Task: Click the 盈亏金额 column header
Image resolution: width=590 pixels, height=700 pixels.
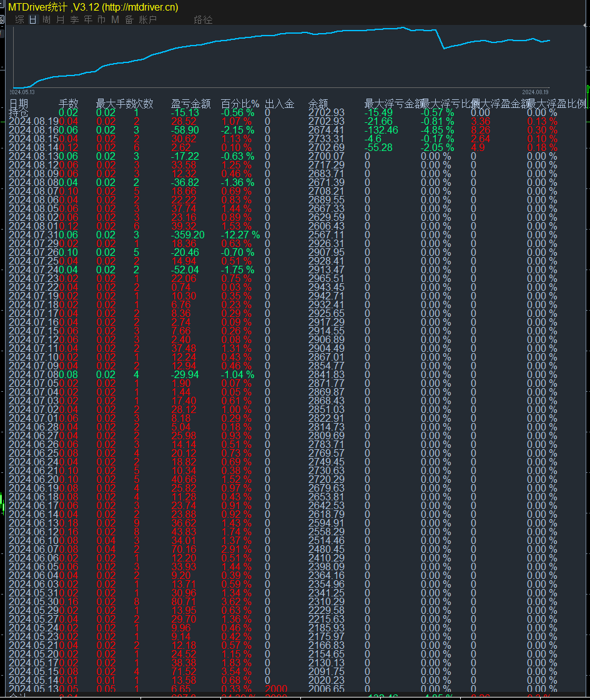Action: tap(190, 104)
